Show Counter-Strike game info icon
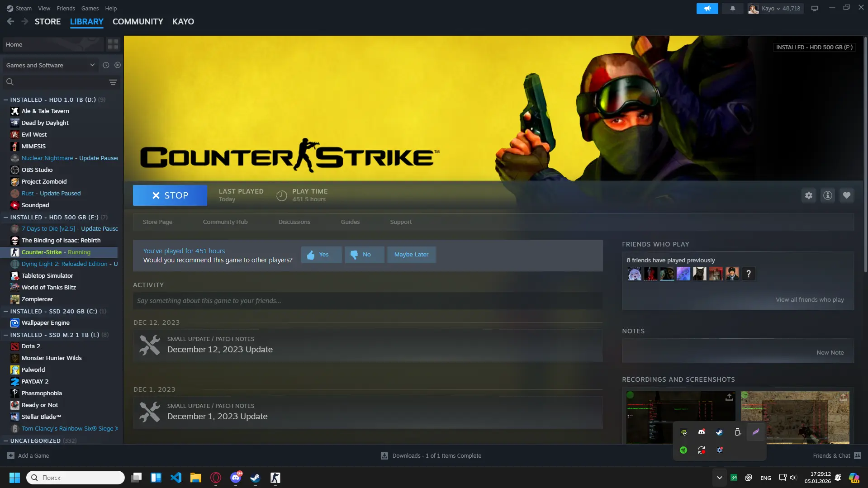This screenshot has width=868, height=488. [828, 195]
